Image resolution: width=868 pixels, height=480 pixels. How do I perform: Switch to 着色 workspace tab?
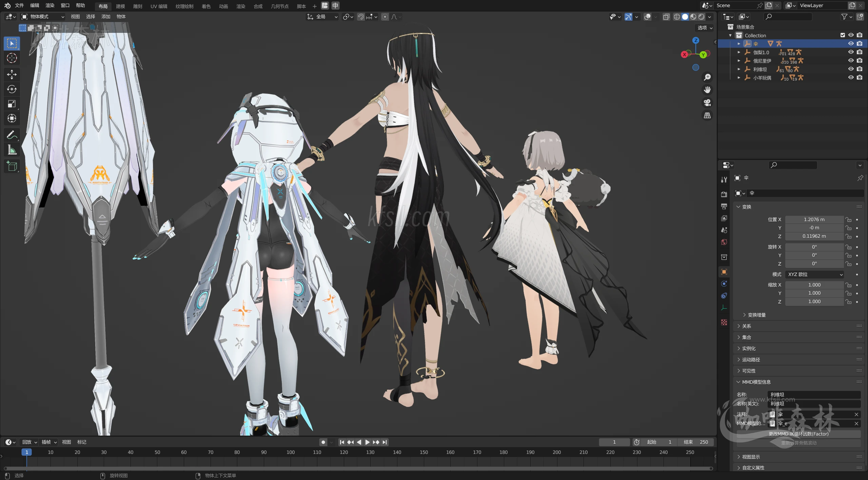[x=206, y=6]
